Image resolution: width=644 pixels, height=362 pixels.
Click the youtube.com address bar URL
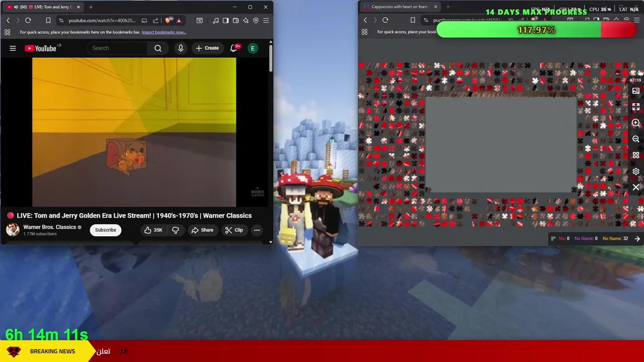pyautogui.click(x=102, y=21)
